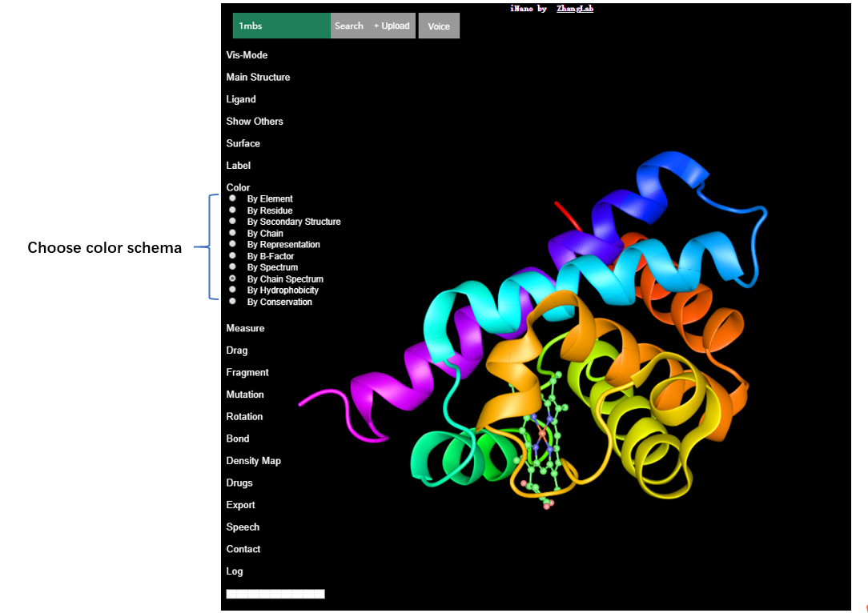Open the Ligand options section

241,99
